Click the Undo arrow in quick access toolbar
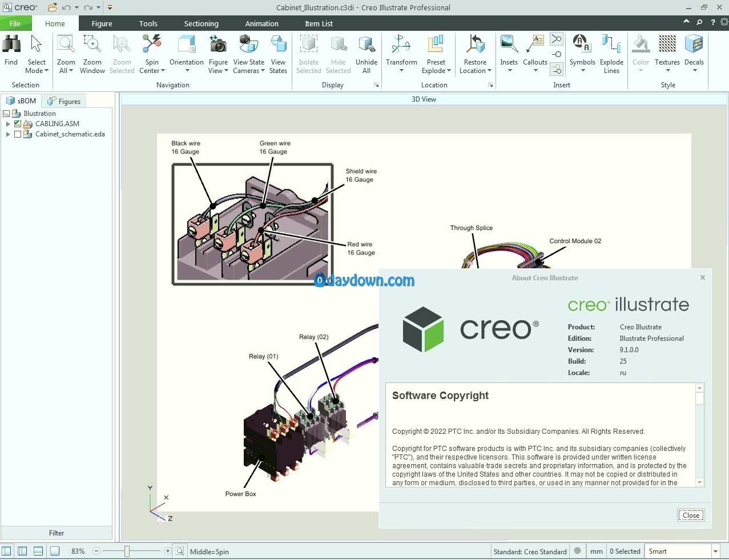The height and width of the screenshot is (560, 729). point(66,7)
